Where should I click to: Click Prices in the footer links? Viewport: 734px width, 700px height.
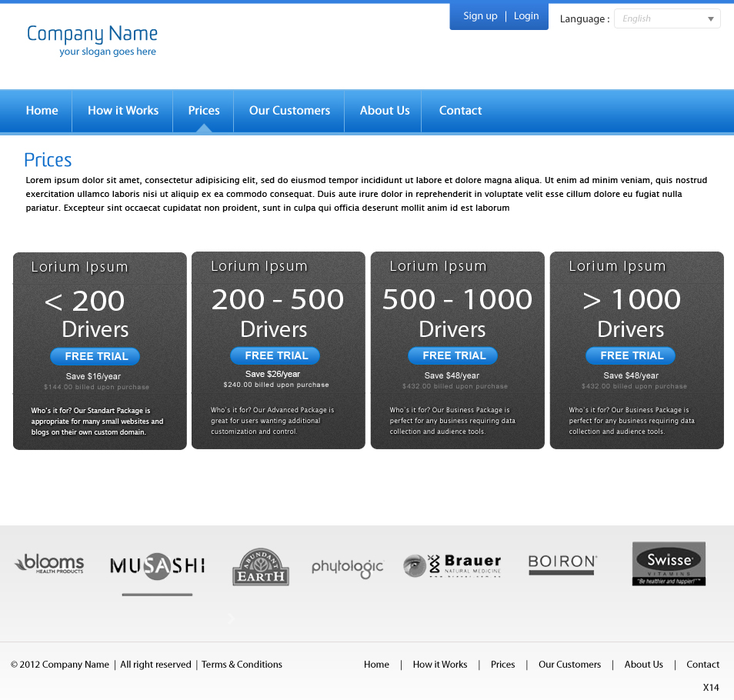(502, 665)
